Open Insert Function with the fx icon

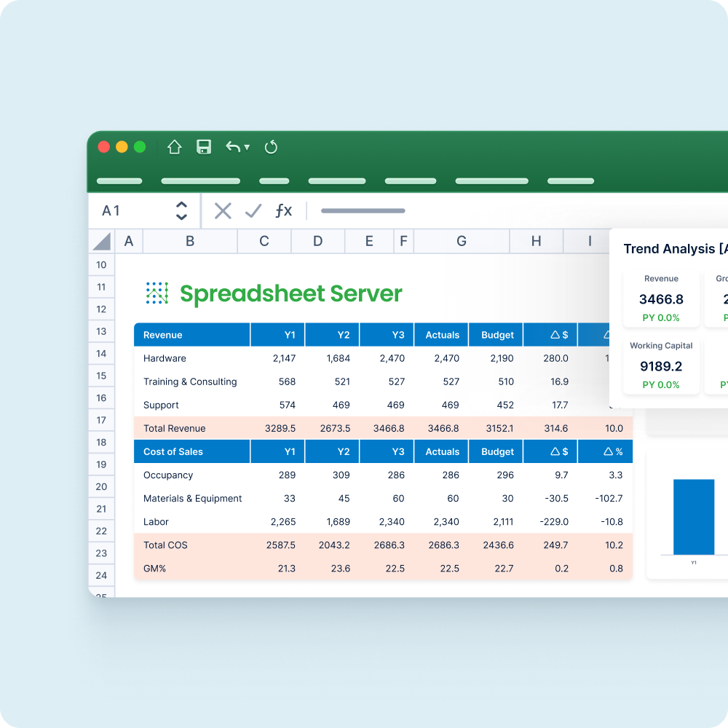pos(284,210)
